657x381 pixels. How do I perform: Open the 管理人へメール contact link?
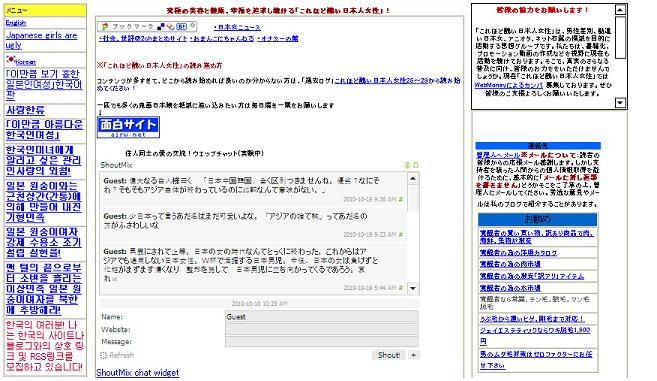coord(498,155)
